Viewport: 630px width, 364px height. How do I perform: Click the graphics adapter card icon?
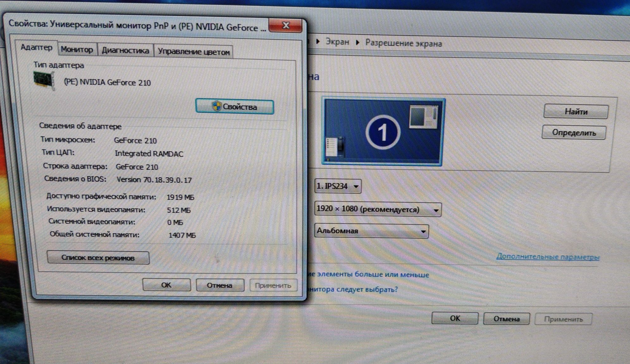(x=44, y=80)
